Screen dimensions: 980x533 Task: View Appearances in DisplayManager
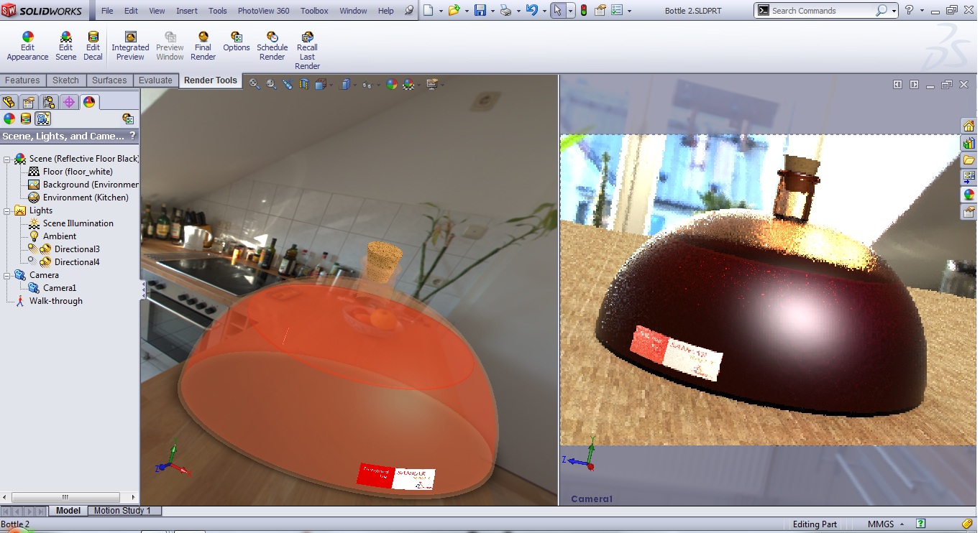click(9, 119)
